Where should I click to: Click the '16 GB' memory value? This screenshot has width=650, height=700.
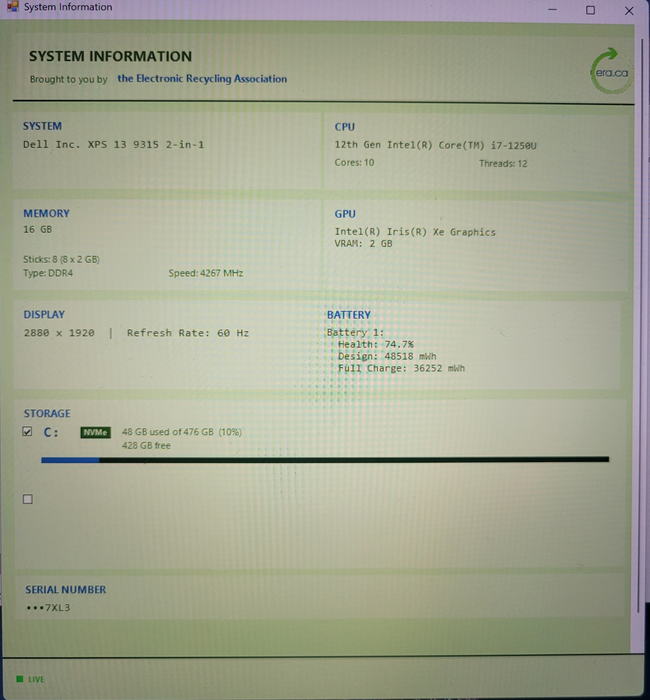point(38,229)
